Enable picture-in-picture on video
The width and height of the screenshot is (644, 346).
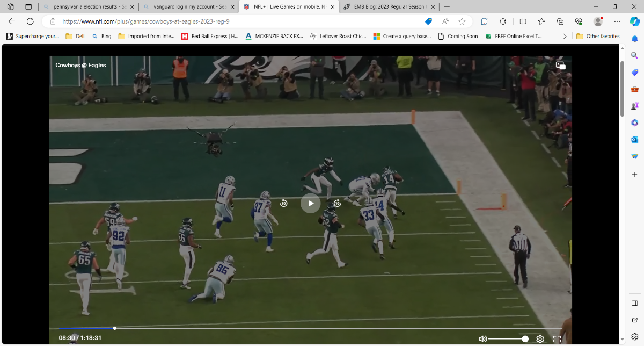tap(560, 65)
